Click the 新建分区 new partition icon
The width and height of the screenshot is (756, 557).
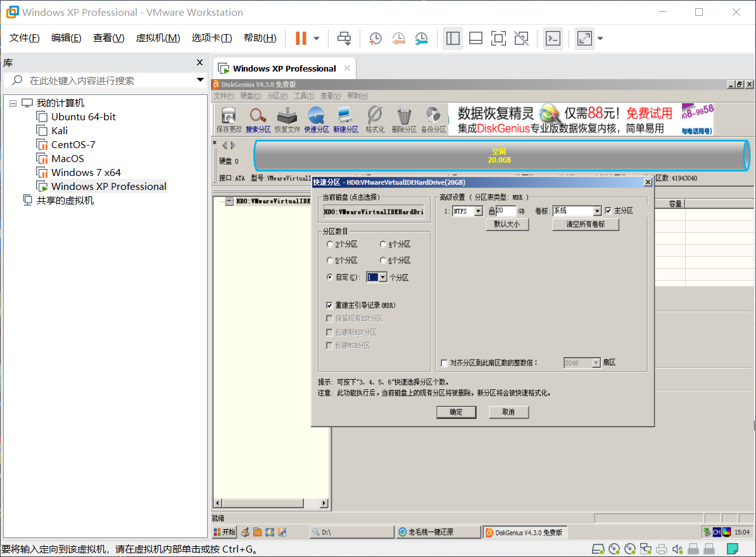click(x=346, y=119)
